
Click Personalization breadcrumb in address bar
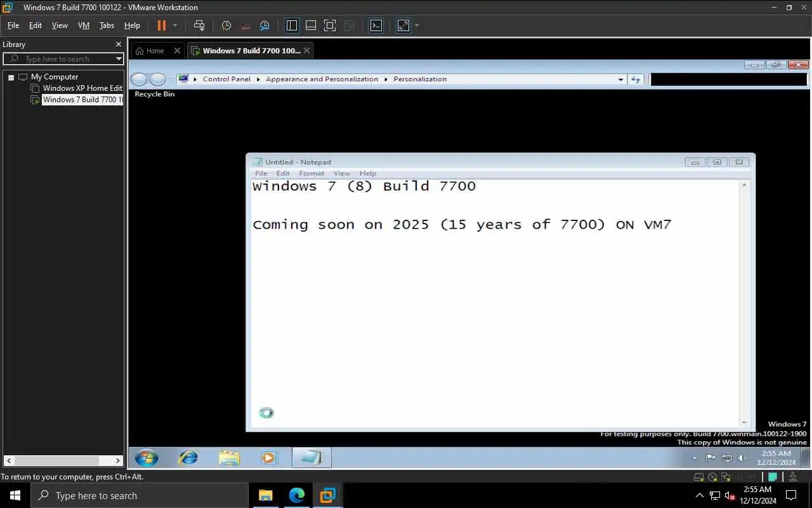click(420, 79)
